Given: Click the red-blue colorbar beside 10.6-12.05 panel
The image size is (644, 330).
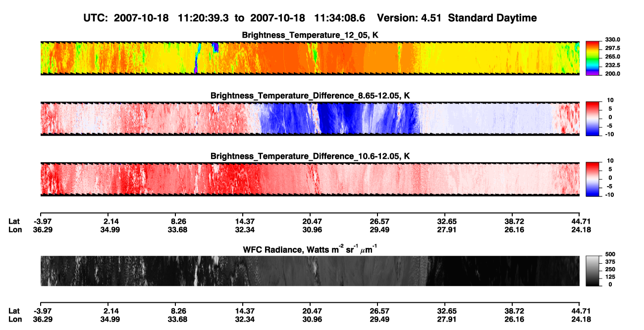Looking at the screenshot, I should 592,179.
